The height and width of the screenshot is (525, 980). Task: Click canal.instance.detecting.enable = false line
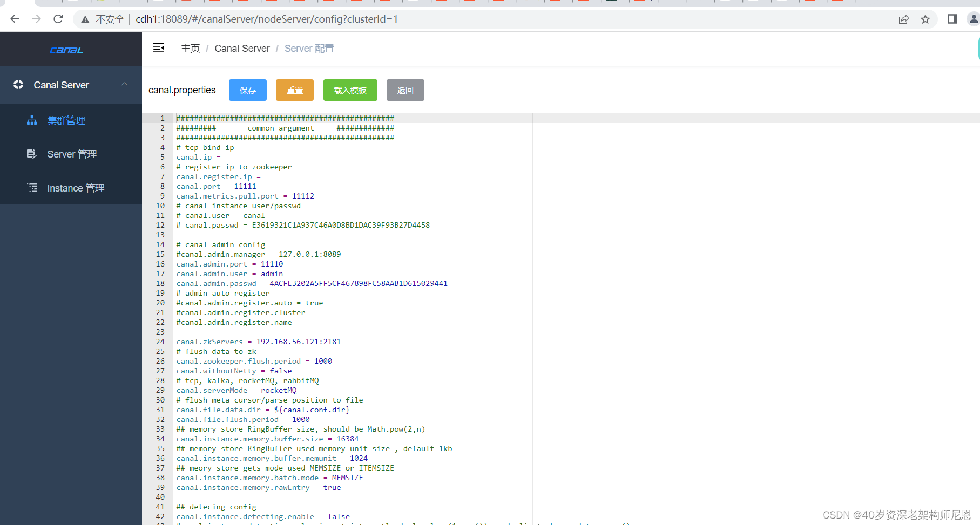click(263, 516)
